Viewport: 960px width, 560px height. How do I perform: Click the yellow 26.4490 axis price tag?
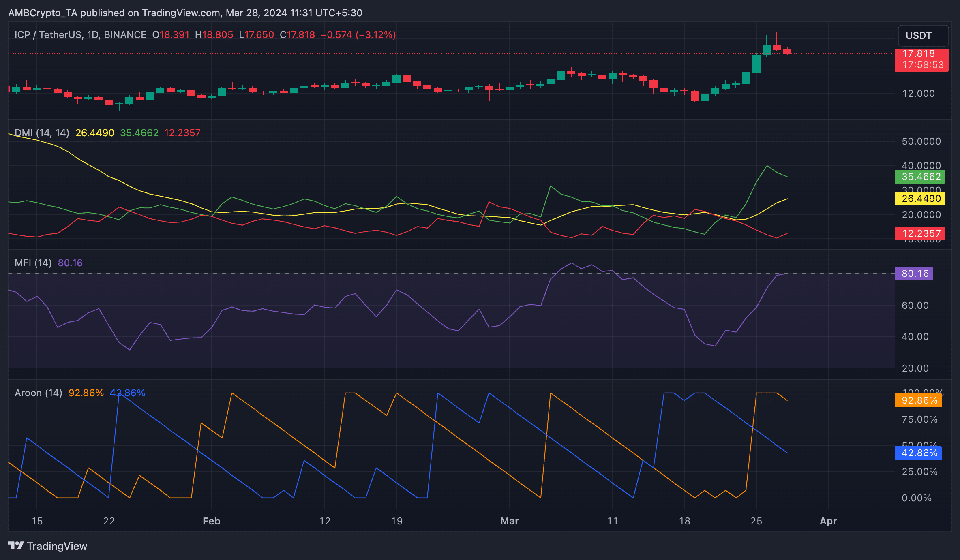[920, 199]
